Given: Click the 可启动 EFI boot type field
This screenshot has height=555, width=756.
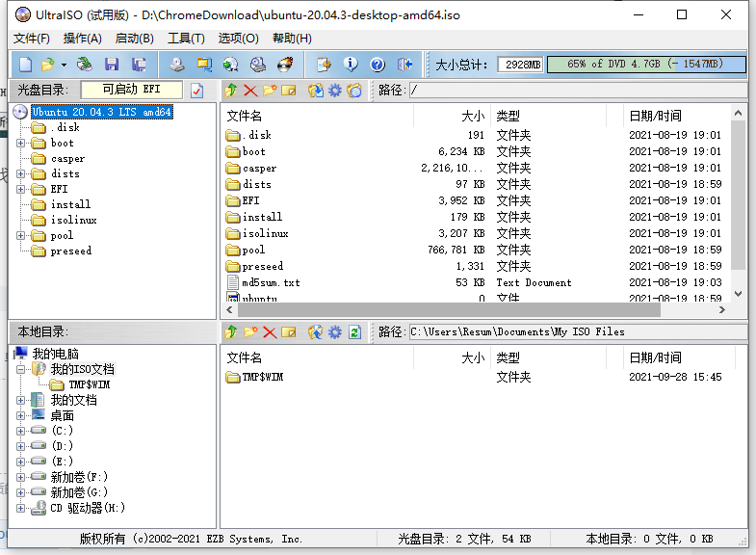Looking at the screenshot, I should point(132,90).
